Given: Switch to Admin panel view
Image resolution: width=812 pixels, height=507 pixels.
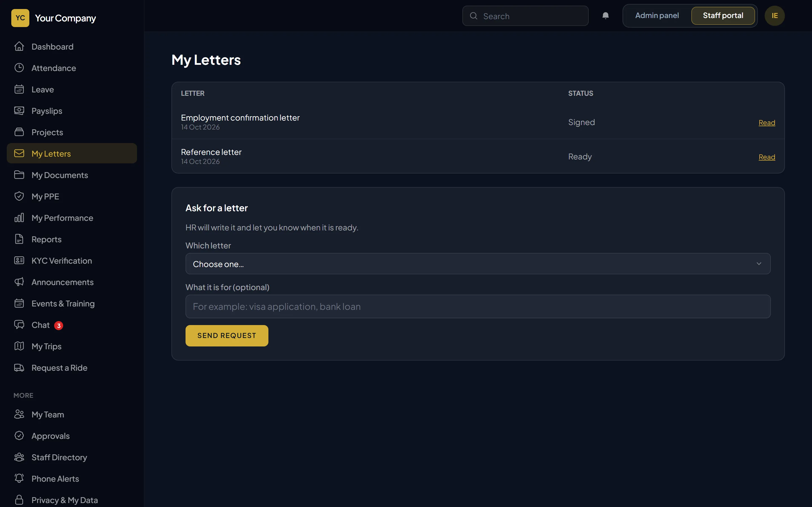Looking at the screenshot, I should [x=657, y=16].
